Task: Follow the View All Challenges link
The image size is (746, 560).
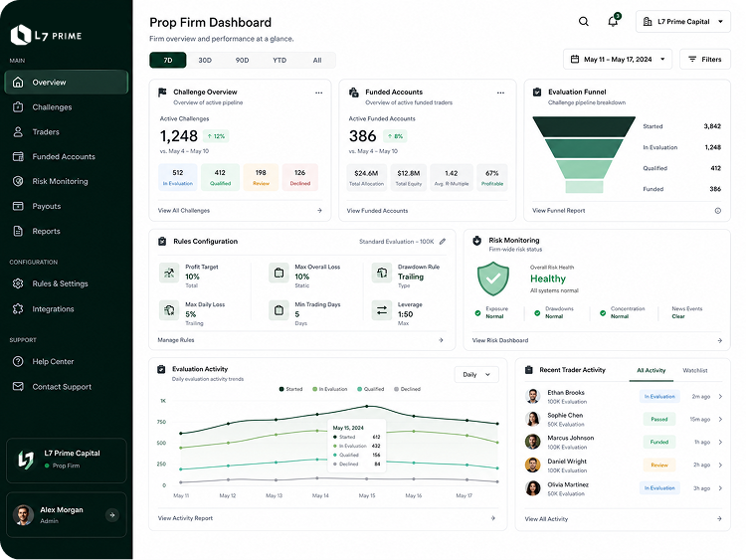Action: tap(184, 210)
